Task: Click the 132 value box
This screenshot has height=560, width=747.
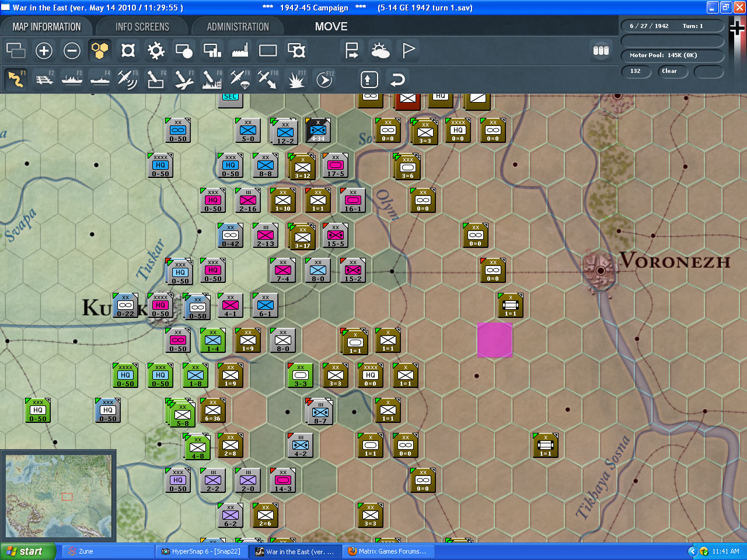Action: pyautogui.click(x=637, y=71)
